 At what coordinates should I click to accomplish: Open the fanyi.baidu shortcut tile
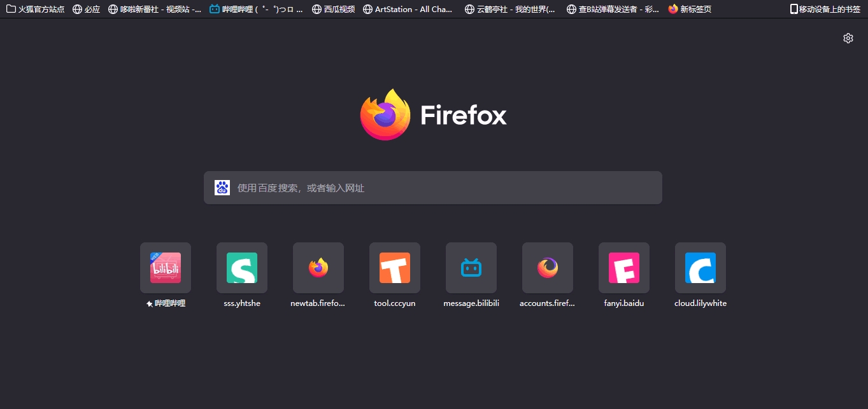tap(624, 268)
